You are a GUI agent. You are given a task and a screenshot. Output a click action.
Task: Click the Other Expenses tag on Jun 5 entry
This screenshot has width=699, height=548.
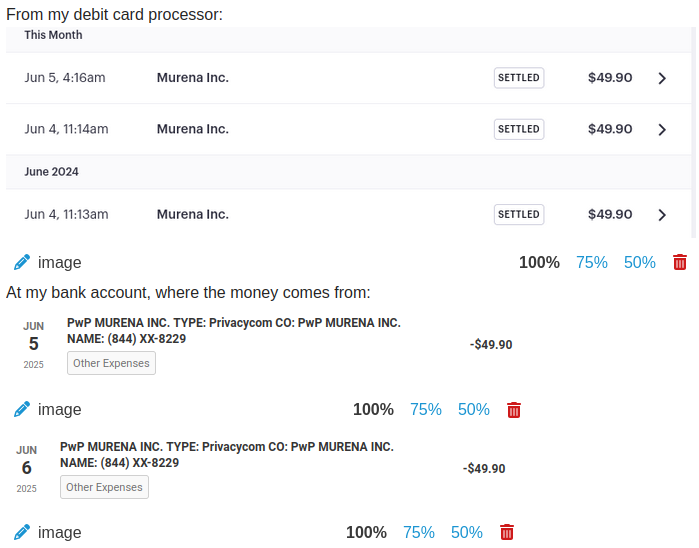pyautogui.click(x=111, y=363)
